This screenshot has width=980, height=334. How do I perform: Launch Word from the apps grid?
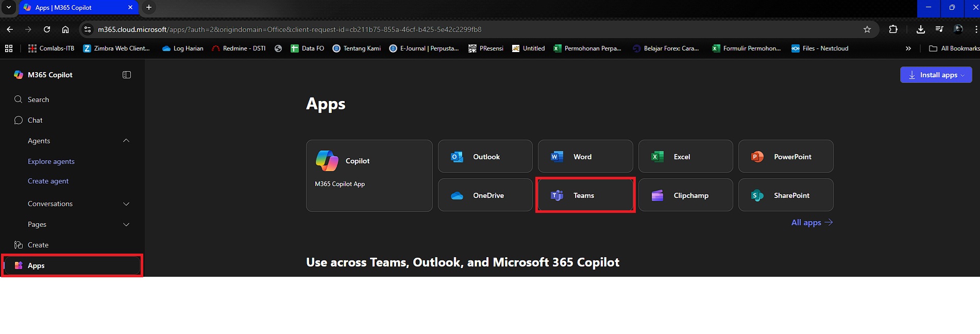[585, 157]
